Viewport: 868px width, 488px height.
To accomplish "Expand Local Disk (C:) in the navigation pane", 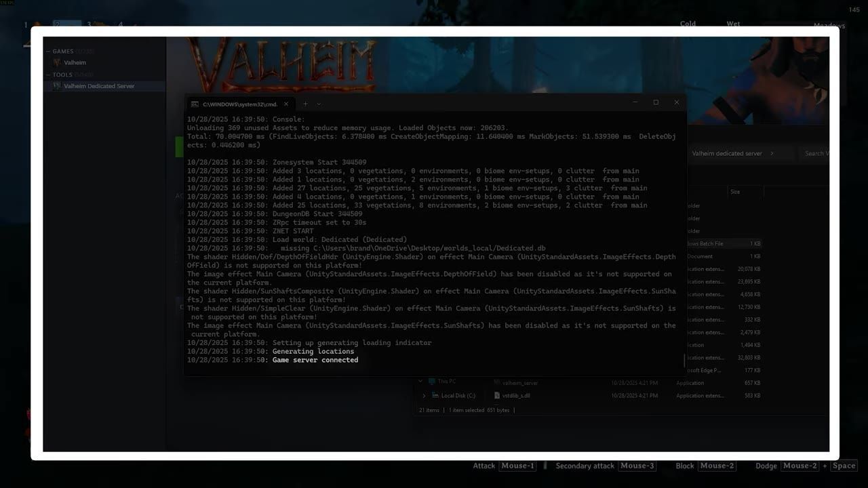I will [x=425, y=396].
